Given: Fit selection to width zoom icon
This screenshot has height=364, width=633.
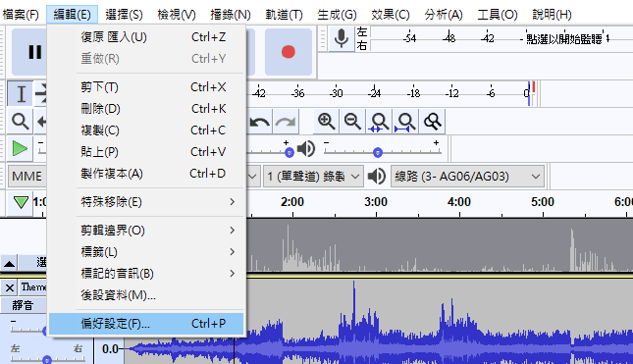Looking at the screenshot, I should point(379,121).
